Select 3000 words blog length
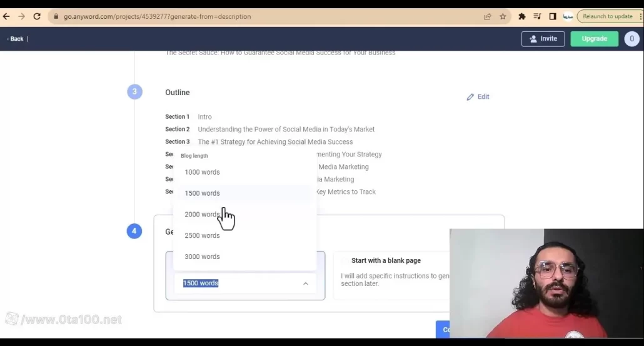The image size is (644, 346). 202,257
